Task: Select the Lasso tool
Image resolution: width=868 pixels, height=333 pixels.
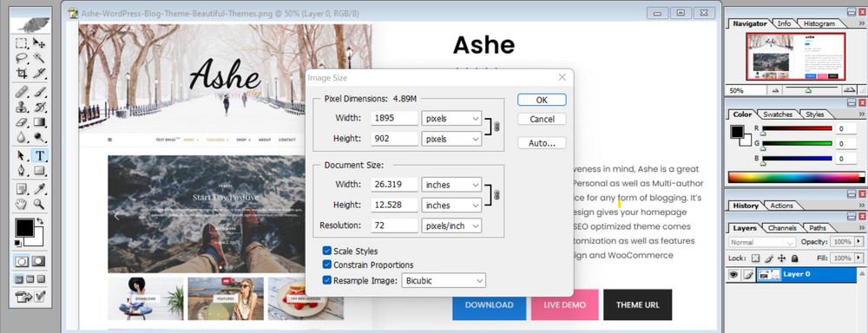Action: coord(22,57)
